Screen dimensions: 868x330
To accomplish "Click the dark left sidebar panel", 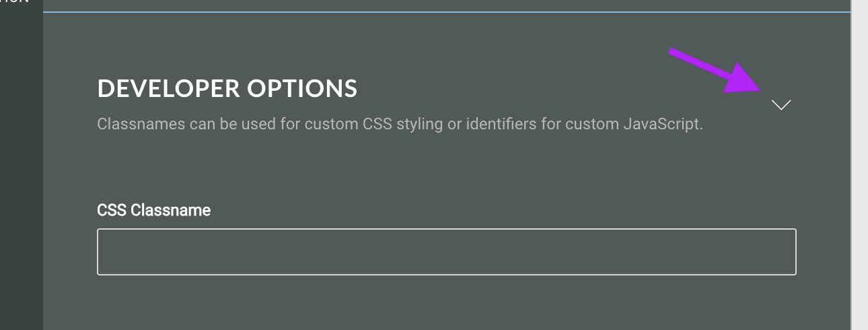I will pyautogui.click(x=21, y=168).
